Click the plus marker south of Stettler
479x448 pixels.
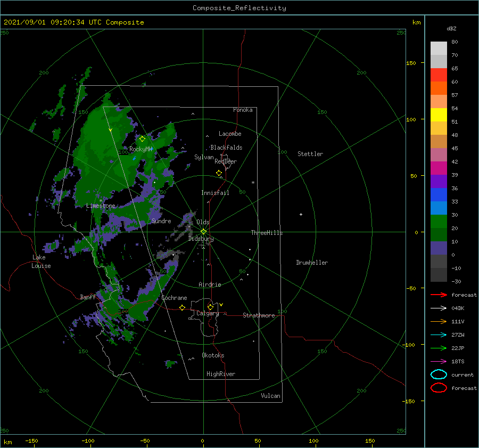pos(301,214)
